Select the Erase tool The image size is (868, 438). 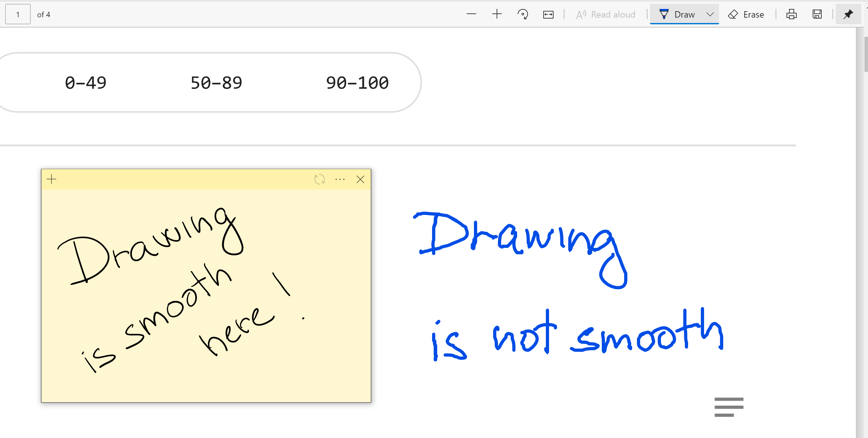(x=746, y=14)
